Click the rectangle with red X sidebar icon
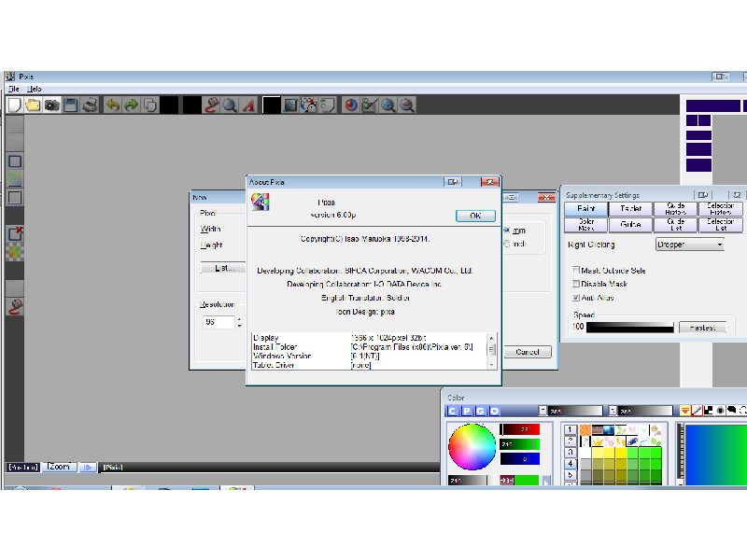747x560 pixels. pos(15,234)
